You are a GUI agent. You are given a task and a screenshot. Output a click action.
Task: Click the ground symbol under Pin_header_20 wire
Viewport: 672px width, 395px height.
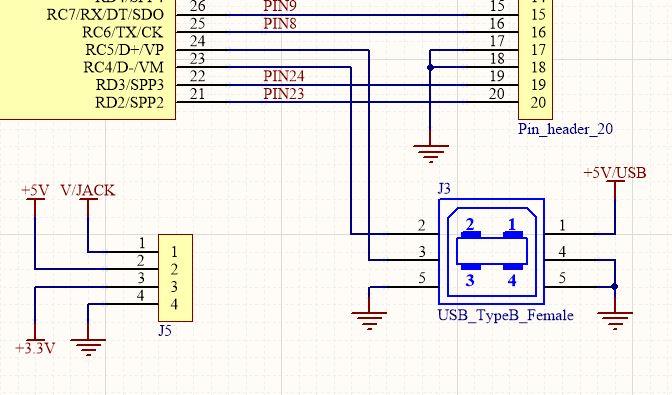[x=431, y=154]
